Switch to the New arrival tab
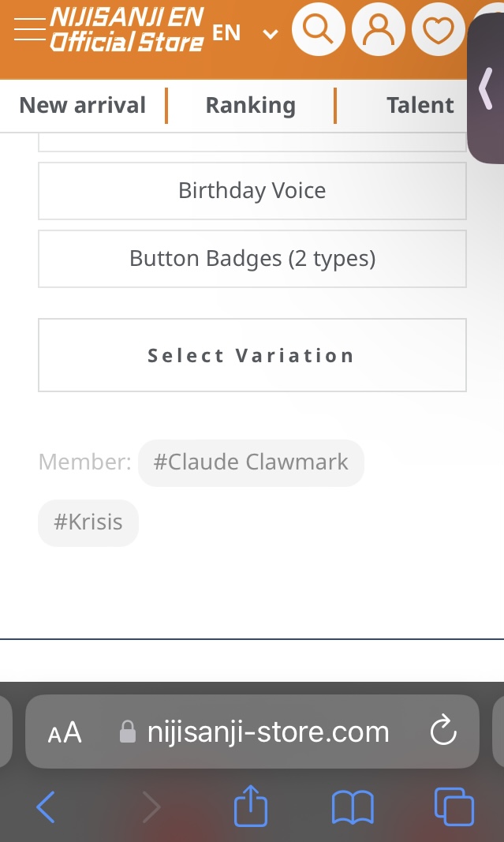 point(83,105)
